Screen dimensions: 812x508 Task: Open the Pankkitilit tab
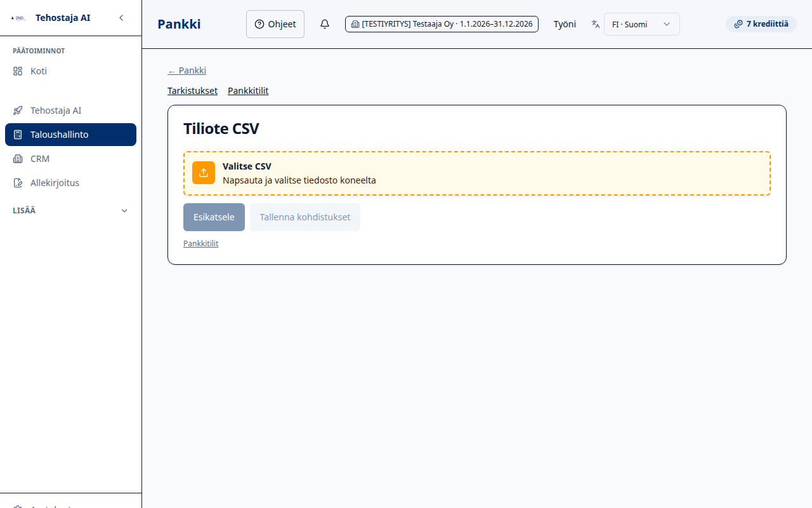(x=248, y=91)
